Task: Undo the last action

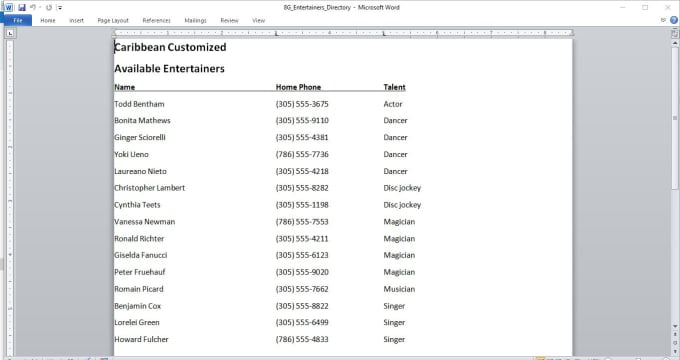Action: point(33,7)
